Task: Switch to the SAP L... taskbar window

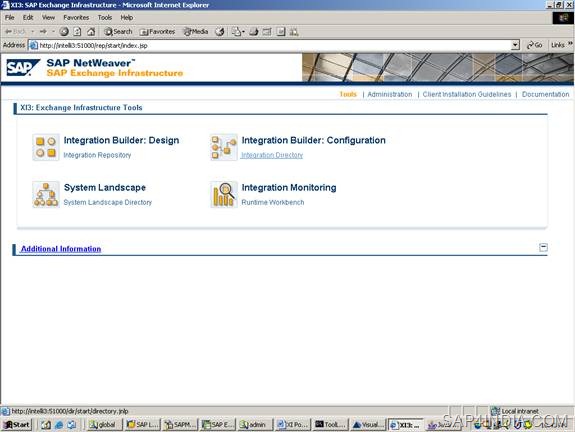Action: coord(143,425)
